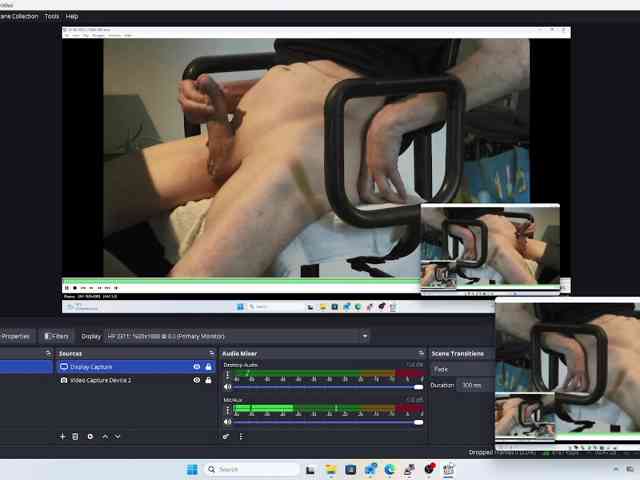Mute Mic/Aux speaker icon
This screenshot has width=640, height=480.
228,422
